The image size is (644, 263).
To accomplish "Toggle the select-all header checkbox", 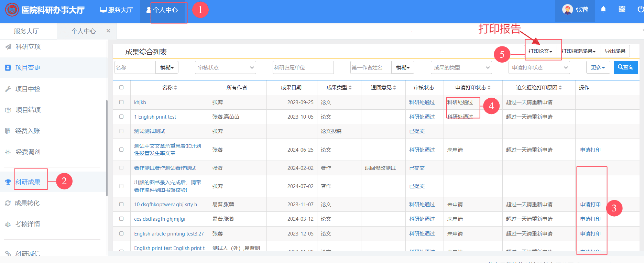I will pyautogui.click(x=121, y=87).
